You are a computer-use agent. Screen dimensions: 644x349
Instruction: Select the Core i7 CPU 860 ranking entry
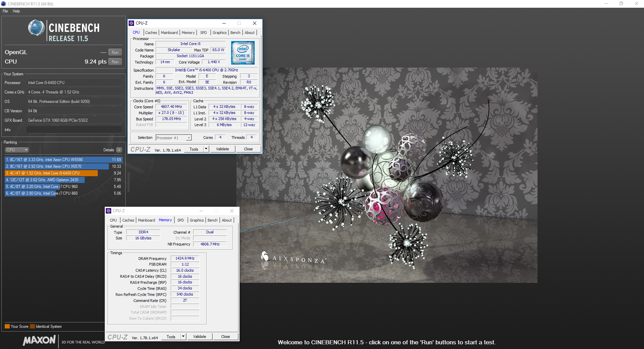click(63, 193)
